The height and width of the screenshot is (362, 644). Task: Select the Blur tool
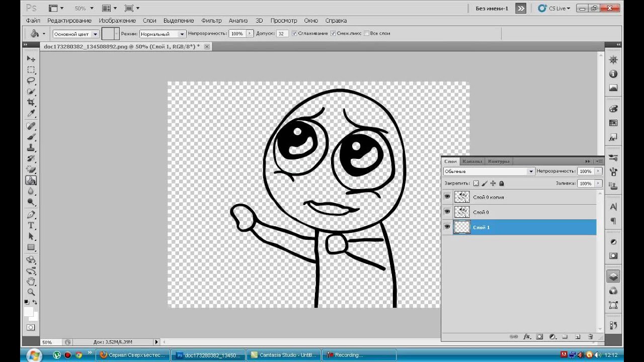[31, 191]
